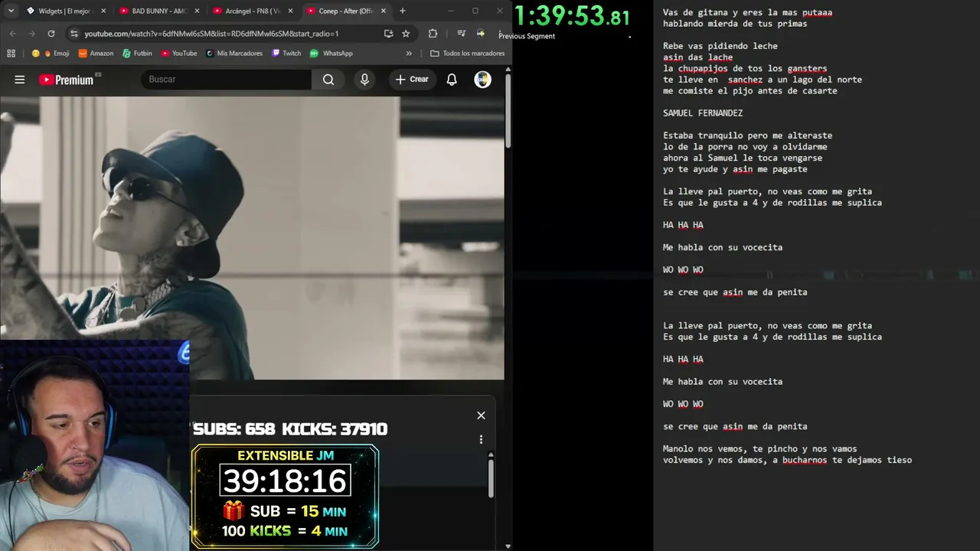The image size is (980, 551).
Task: Close the Conep - After tab
Action: coord(384,11)
